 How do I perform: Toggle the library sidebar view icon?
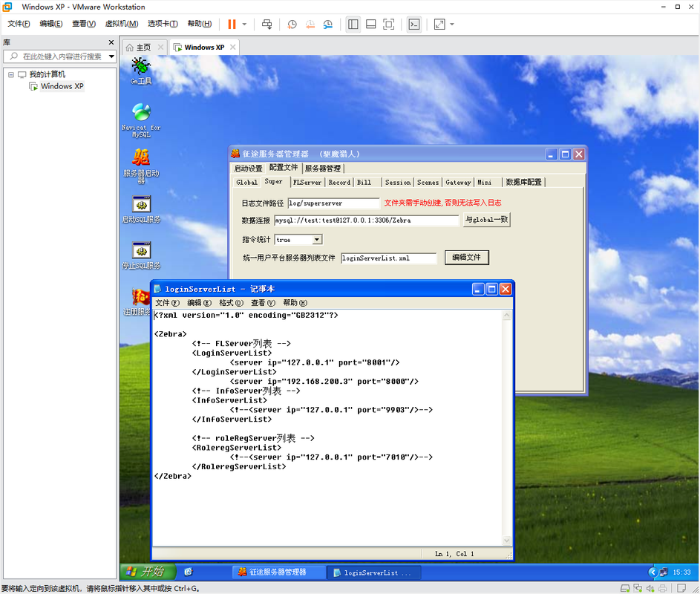353,24
